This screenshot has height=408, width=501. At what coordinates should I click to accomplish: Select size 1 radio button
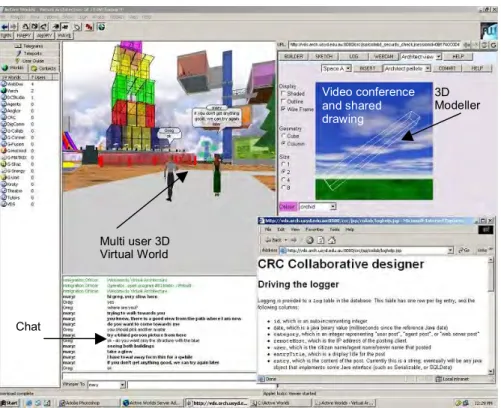tap(283, 164)
